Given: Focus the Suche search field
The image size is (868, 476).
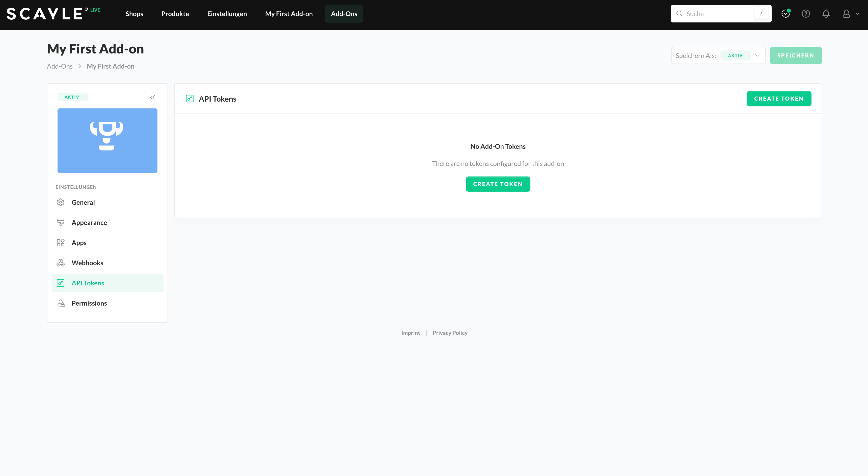Looking at the screenshot, I should [x=718, y=14].
